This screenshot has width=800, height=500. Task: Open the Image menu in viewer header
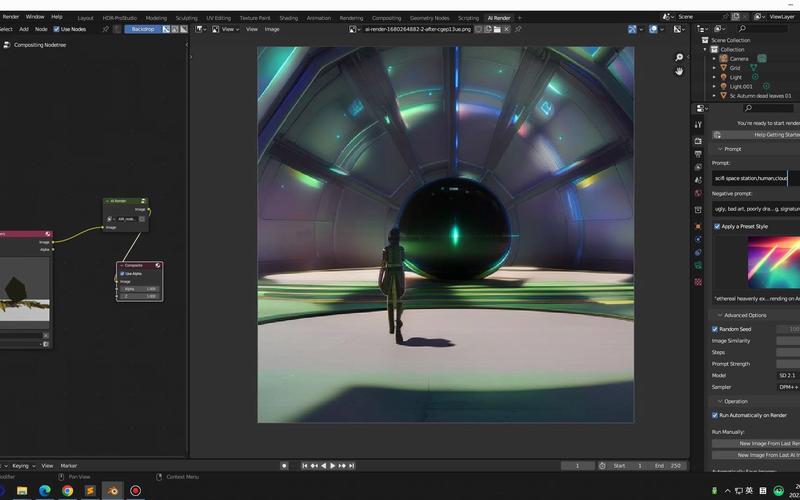point(272,30)
